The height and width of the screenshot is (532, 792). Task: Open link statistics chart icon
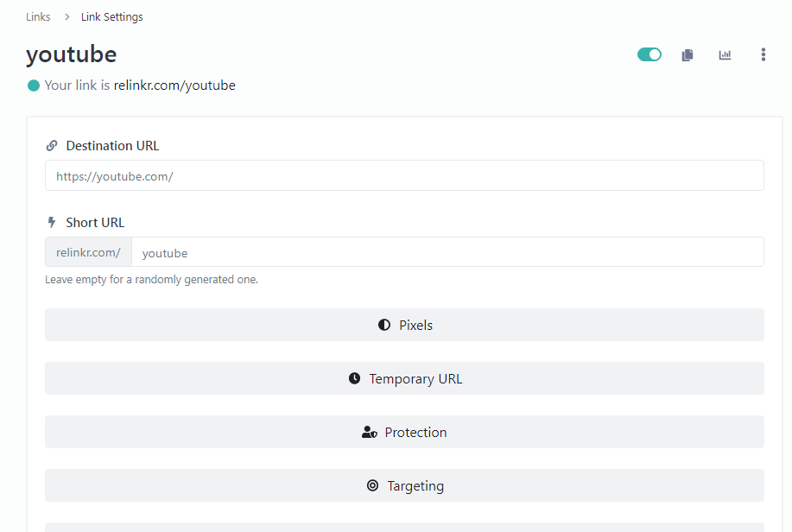click(x=725, y=55)
